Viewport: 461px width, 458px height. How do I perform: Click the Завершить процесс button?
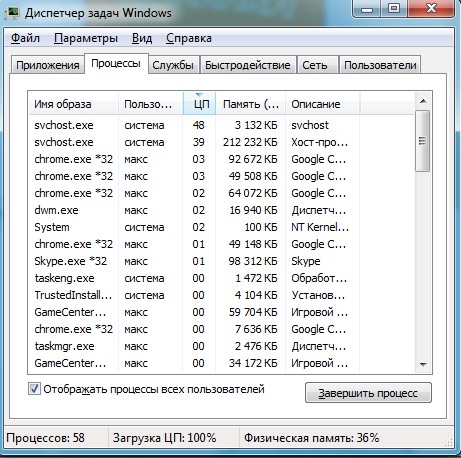point(368,393)
